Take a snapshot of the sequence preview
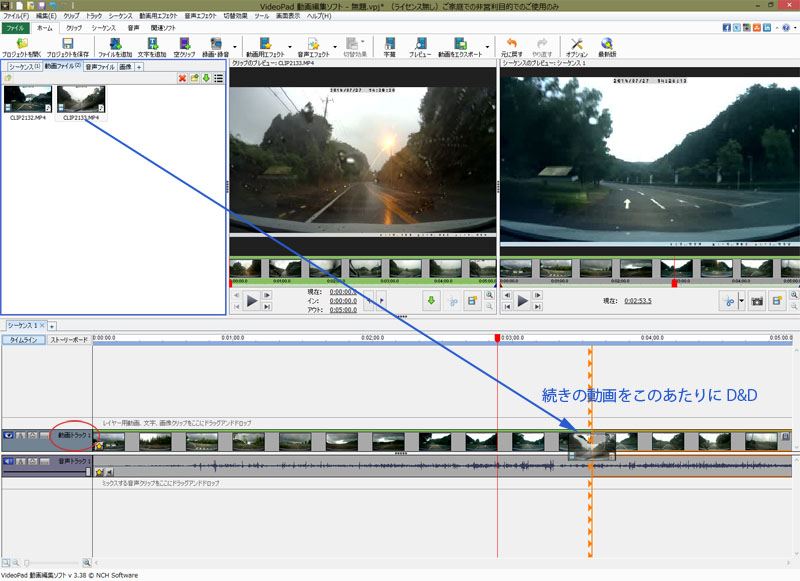This screenshot has height=581, width=800. point(757,301)
